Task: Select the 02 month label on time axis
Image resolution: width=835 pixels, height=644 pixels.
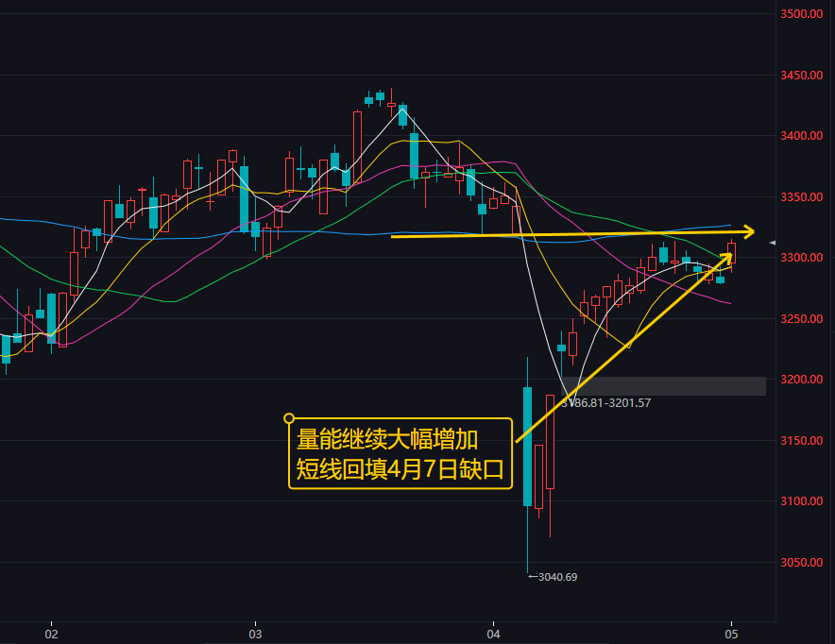Action: [51, 634]
